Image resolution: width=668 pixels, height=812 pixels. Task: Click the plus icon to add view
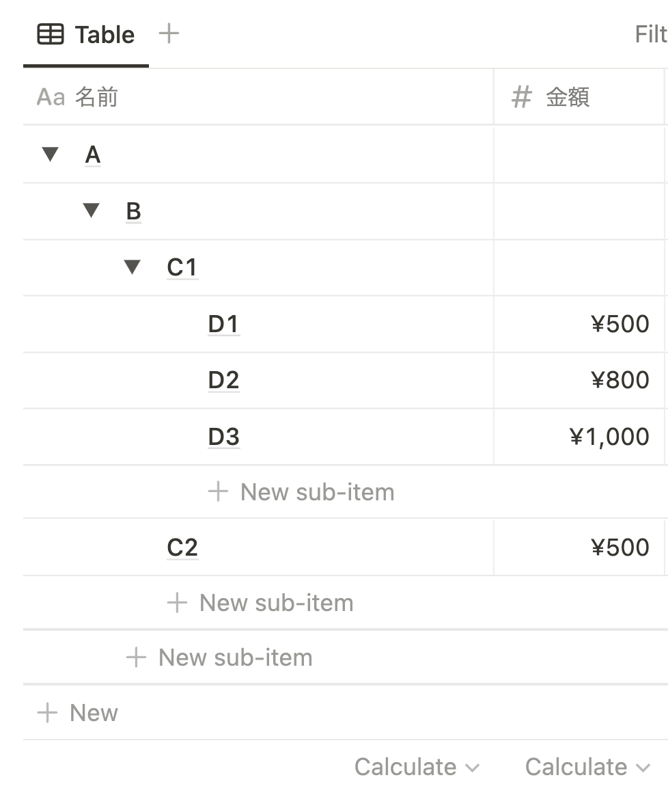tap(168, 33)
